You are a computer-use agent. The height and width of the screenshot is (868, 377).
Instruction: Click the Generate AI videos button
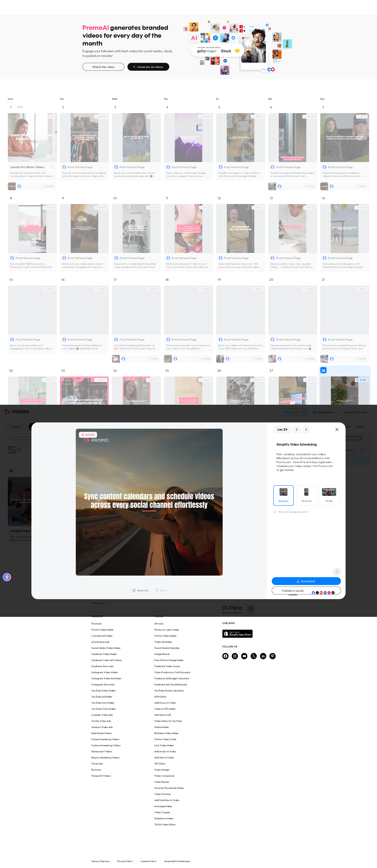coord(148,67)
